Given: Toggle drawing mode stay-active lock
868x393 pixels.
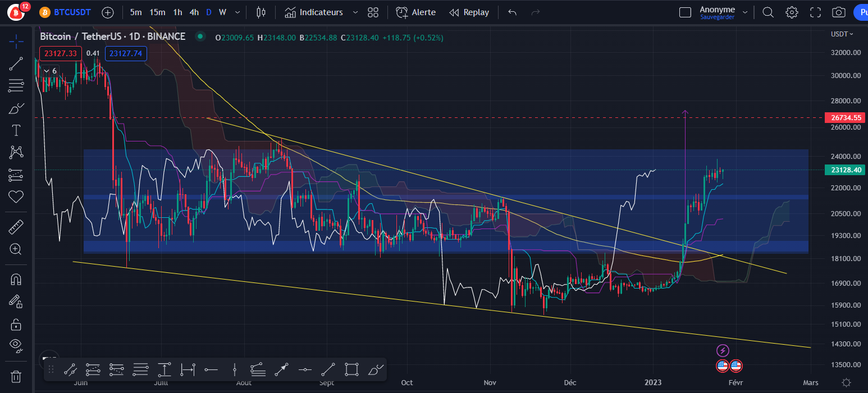Looking at the screenshot, I should (x=16, y=301).
